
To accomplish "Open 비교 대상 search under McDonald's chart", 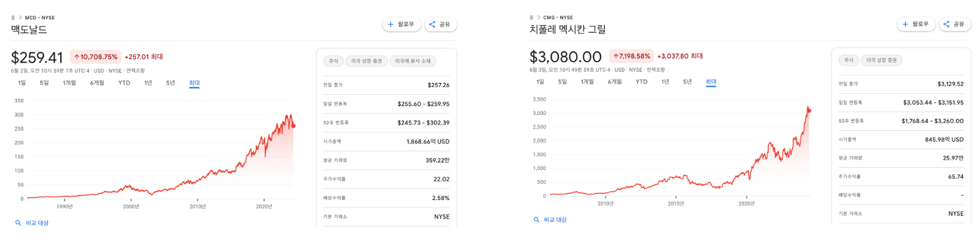I will tap(32, 223).
